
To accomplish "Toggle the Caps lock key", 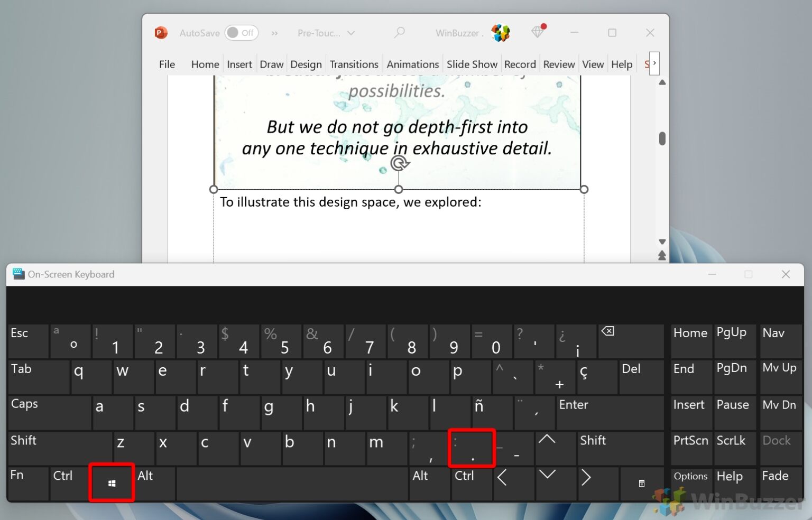I will pyautogui.click(x=49, y=412).
